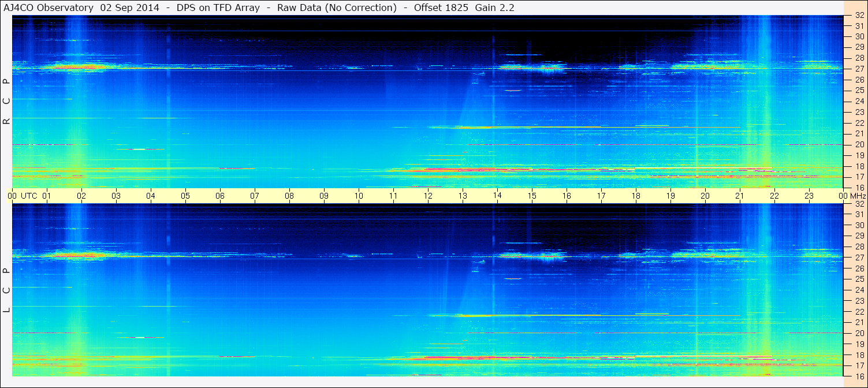The width and height of the screenshot is (868, 388).
Task: Click the 23 hour marker on time axis
Action: 809,196
